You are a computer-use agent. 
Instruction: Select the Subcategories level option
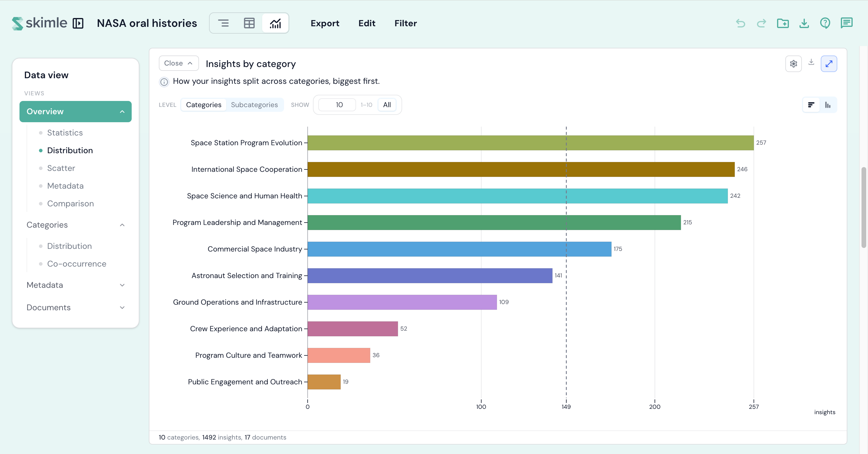tap(254, 105)
